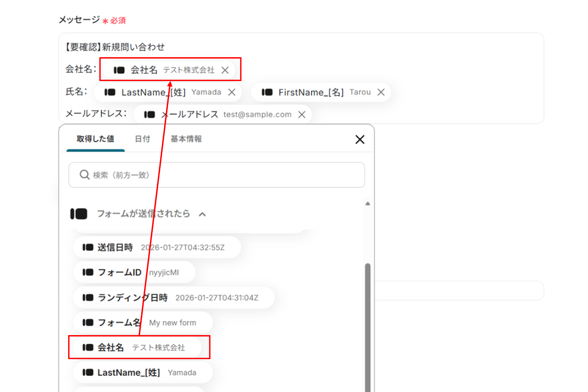Delete the FirstName_[名] Tarou chip
The width and height of the screenshot is (588, 392).
[381, 92]
